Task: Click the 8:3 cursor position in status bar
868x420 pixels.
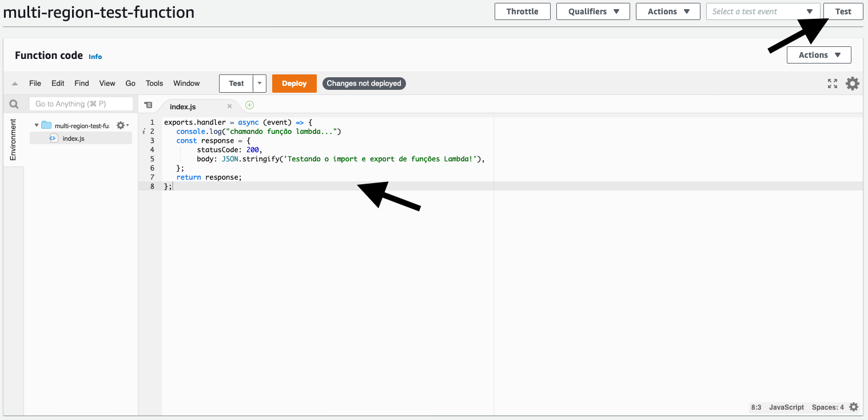Action: tap(756, 407)
